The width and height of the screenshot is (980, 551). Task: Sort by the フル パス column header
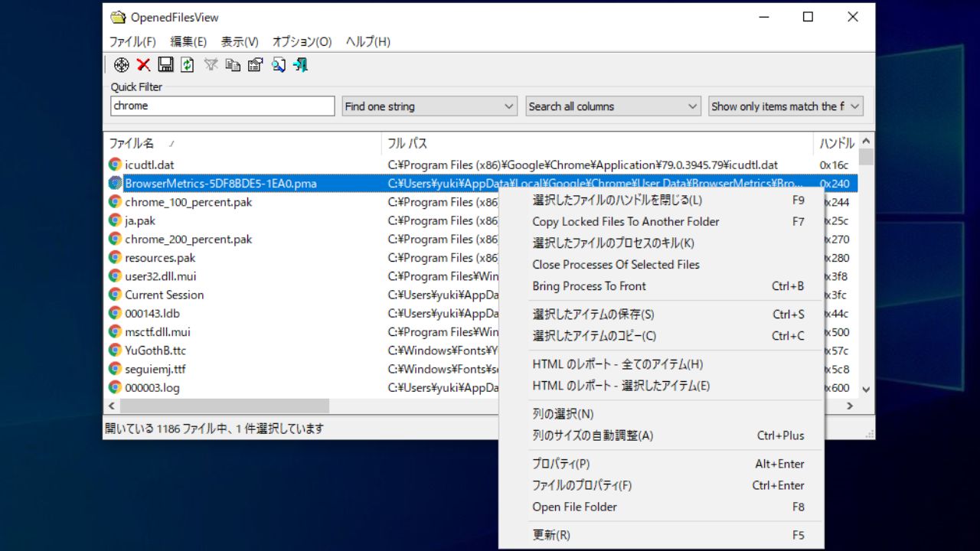[597, 143]
